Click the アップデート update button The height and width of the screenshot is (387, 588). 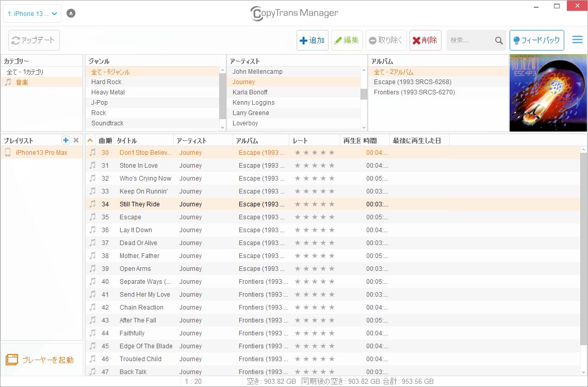point(33,39)
